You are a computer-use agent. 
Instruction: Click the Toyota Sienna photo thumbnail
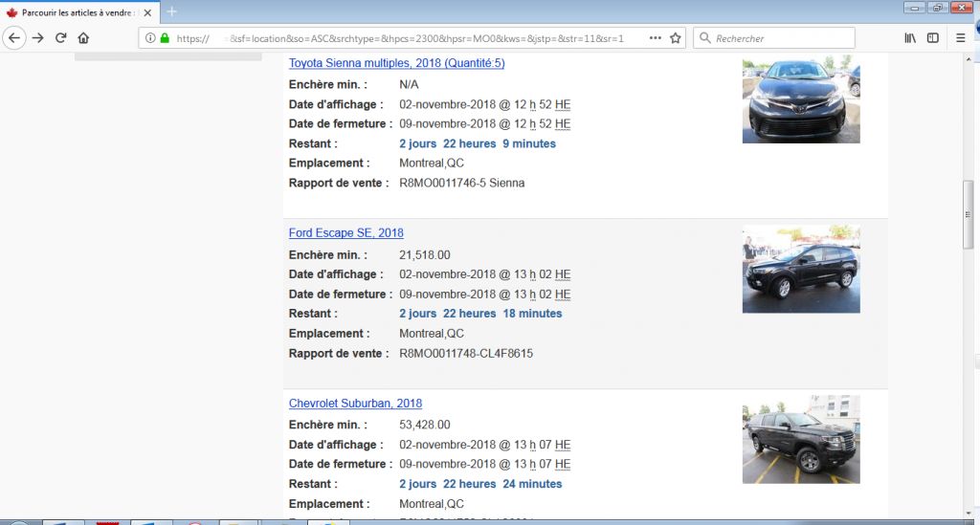tap(800, 100)
